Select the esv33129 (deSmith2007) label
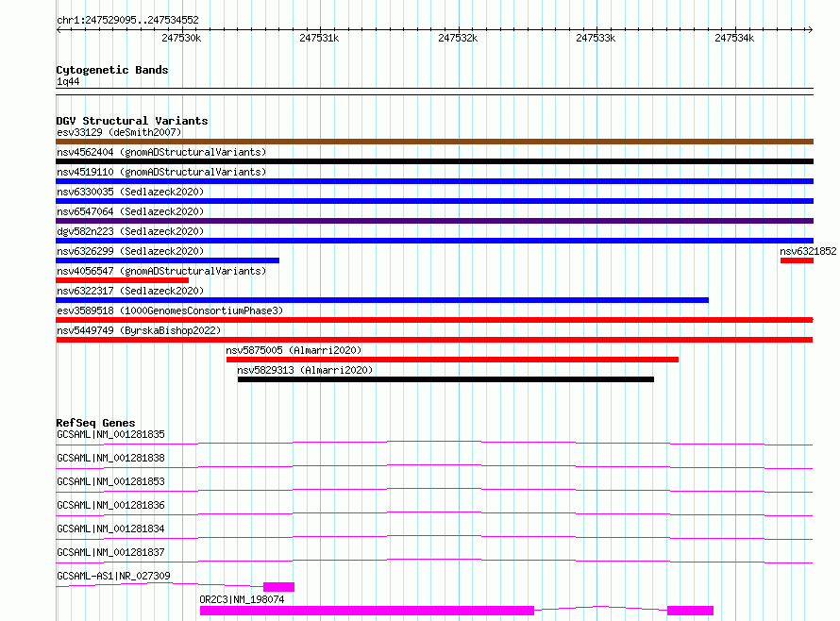The width and height of the screenshot is (840, 621). tap(119, 132)
